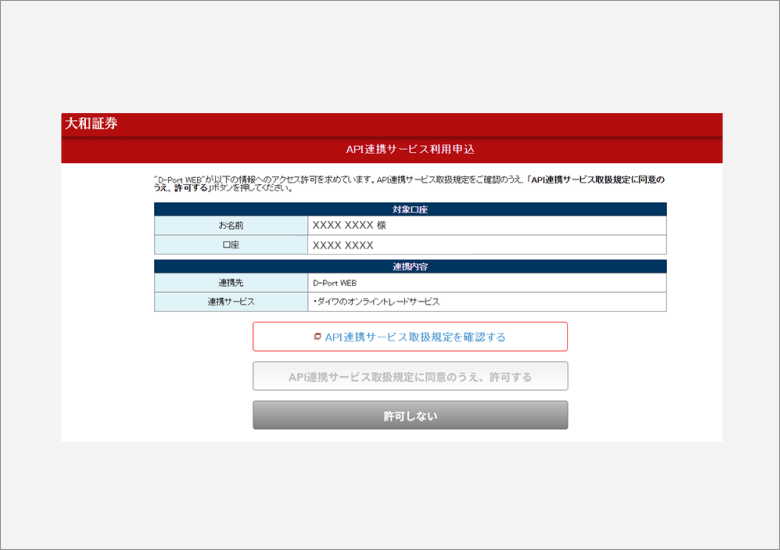Open the API連携サービス取扱規定を確認する link
Image resolution: width=780 pixels, height=550 pixels.
(x=410, y=337)
